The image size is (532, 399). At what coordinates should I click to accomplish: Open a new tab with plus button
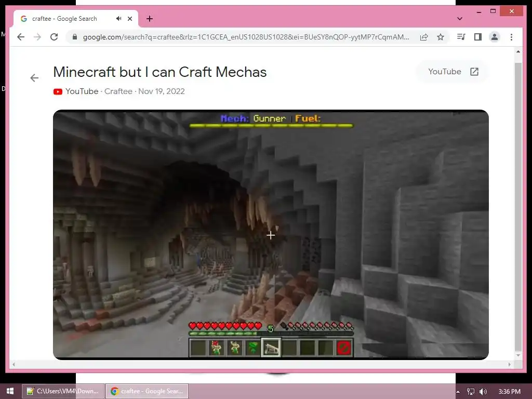[x=150, y=19]
